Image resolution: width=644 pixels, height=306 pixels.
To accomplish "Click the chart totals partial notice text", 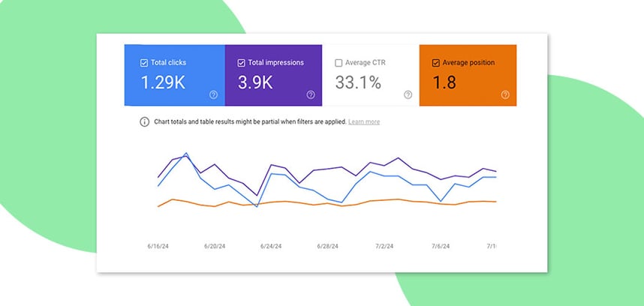I will [250, 121].
